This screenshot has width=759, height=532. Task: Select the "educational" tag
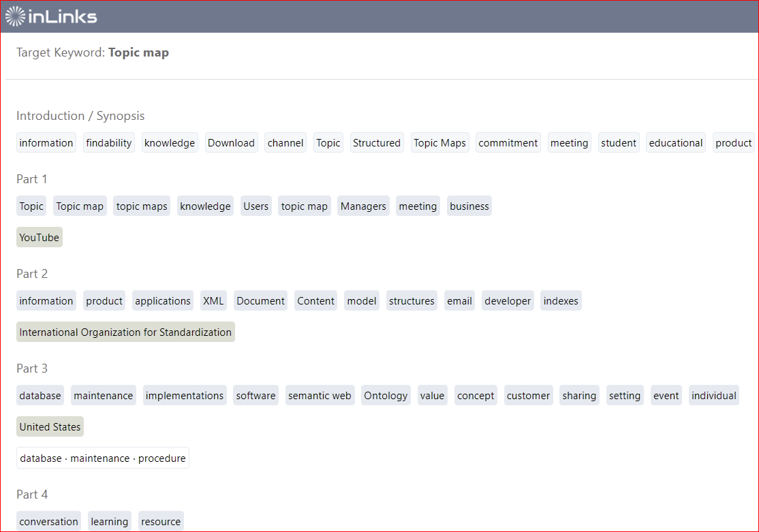click(x=676, y=143)
